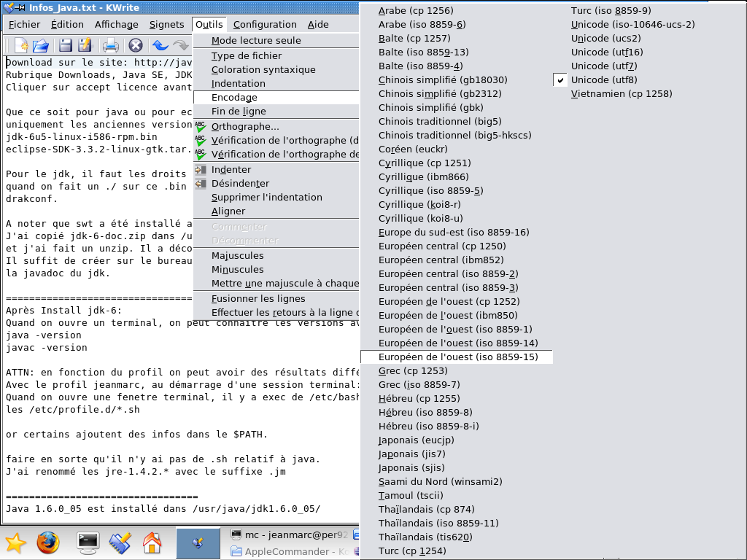Viewport: 747px width, 560px height.
Task: Choose Minuscules
Action: pyautogui.click(x=276, y=270)
